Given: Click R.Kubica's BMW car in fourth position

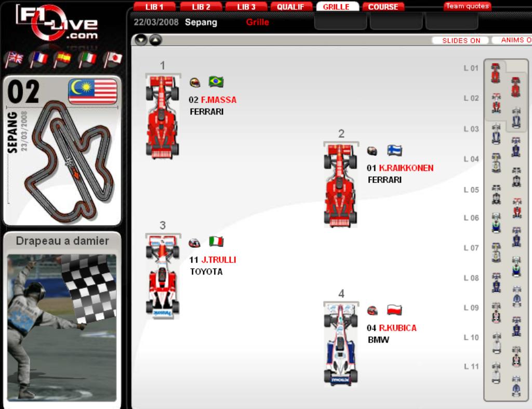Looking at the screenshot, I should pyautogui.click(x=341, y=343).
